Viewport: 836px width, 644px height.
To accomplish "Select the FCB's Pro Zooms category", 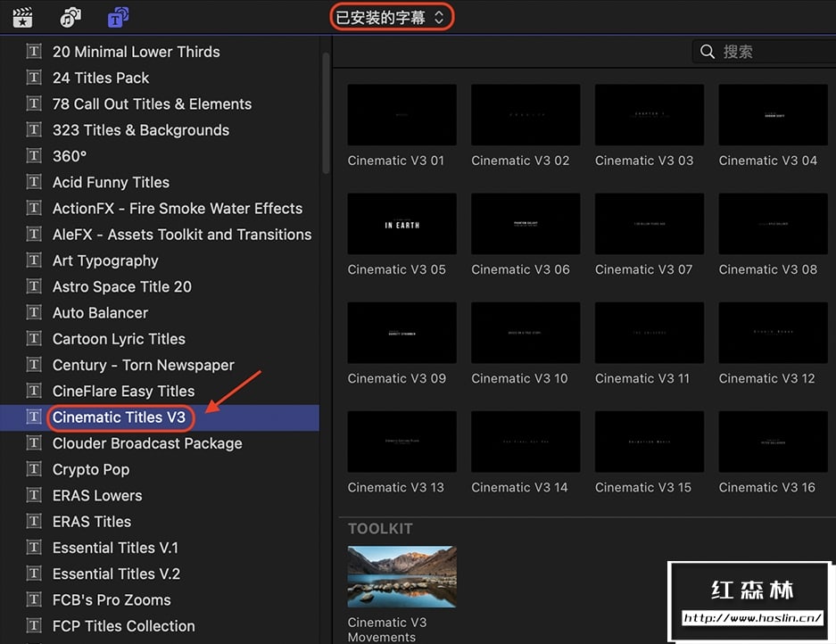I will 112,600.
